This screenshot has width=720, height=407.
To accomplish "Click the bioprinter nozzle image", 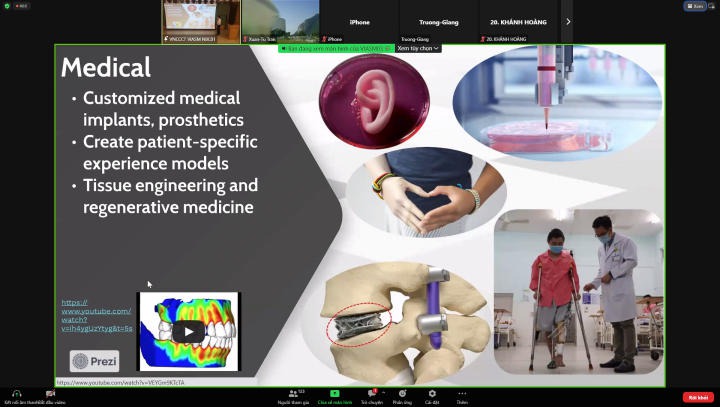I will [x=557, y=102].
